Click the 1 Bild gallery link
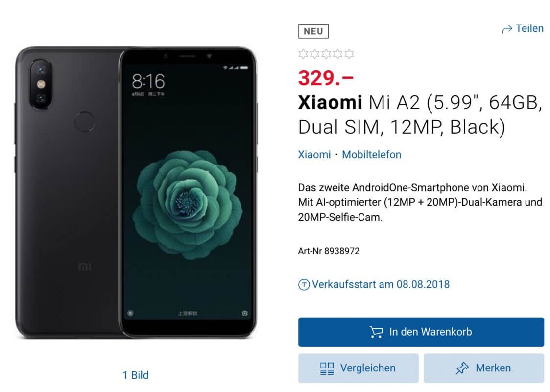 (136, 375)
